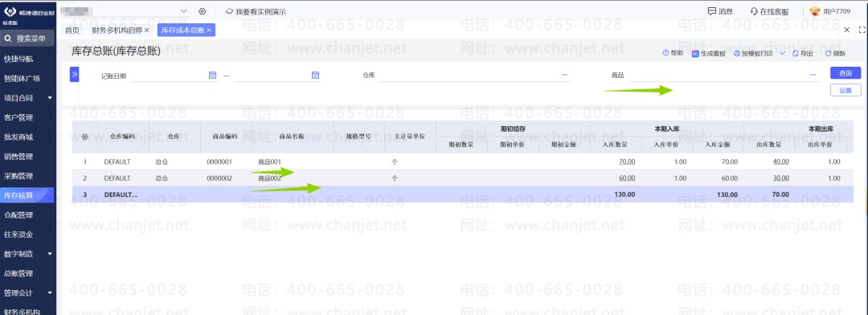
Task: Click the 仓库编码 column header
Action: point(122,136)
